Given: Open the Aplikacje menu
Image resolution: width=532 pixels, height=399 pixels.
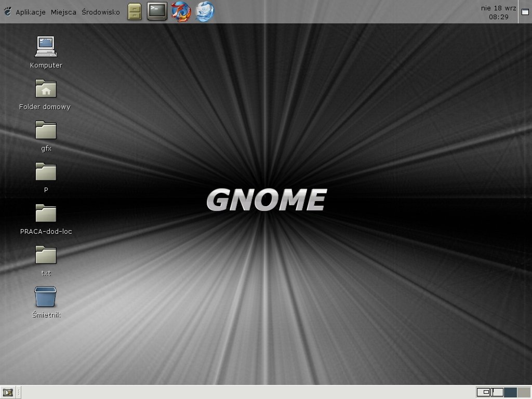Looking at the screenshot, I should (x=31, y=12).
